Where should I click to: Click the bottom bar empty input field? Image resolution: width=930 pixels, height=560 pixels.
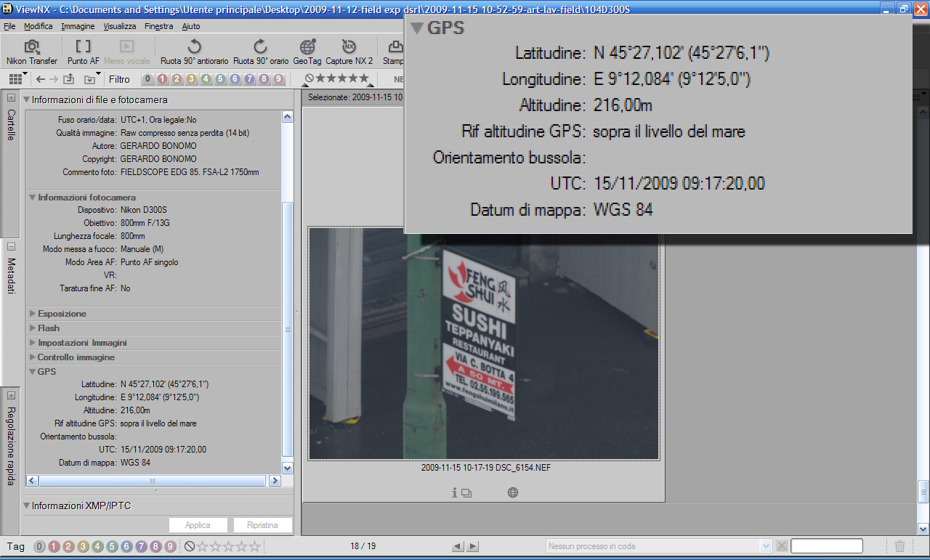pos(827,546)
